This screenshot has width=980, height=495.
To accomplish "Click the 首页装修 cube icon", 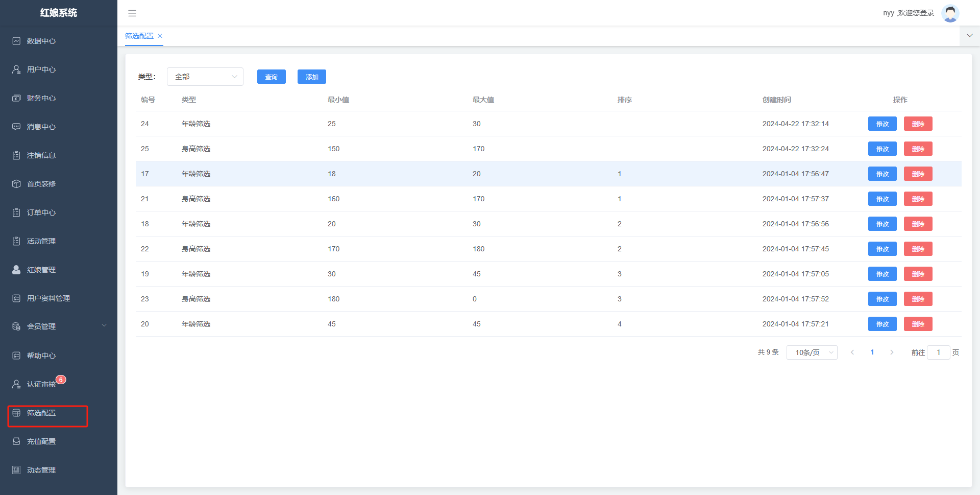I will tap(16, 184).
